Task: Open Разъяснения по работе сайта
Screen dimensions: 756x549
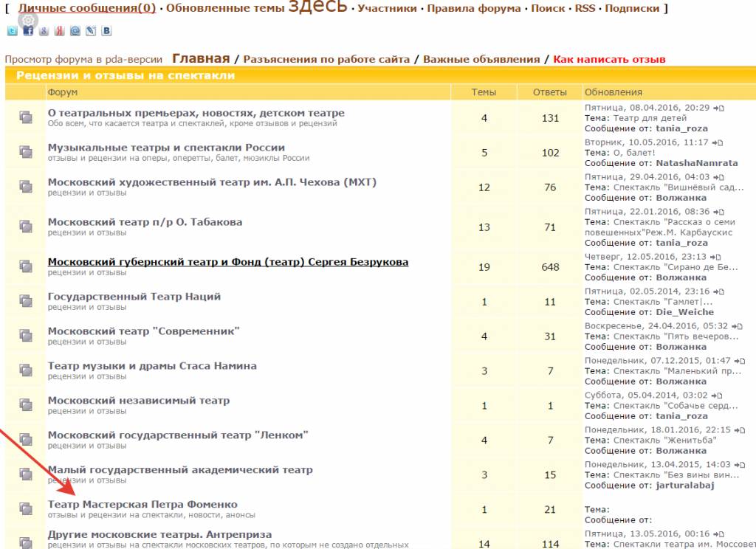Action: click(326, 59)
